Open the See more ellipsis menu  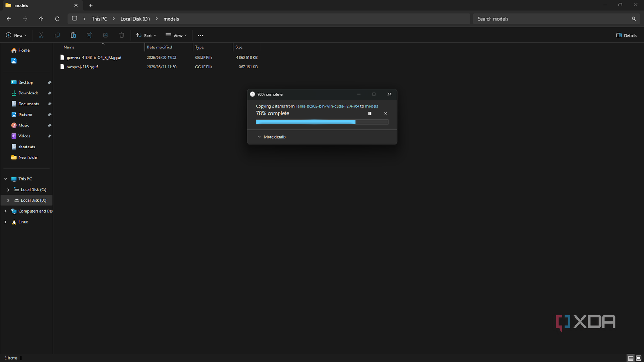point(201,35)
